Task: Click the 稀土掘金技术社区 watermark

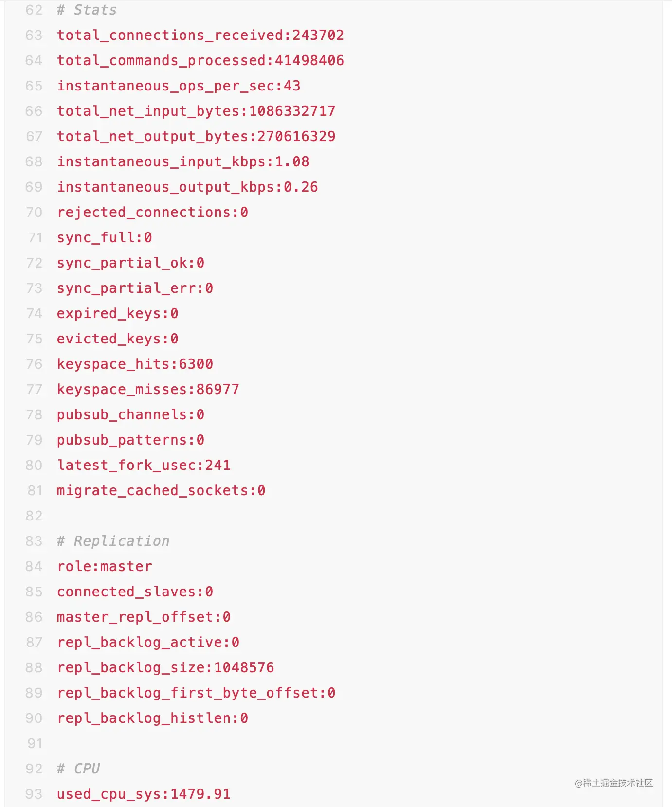Action: (614, 783)
